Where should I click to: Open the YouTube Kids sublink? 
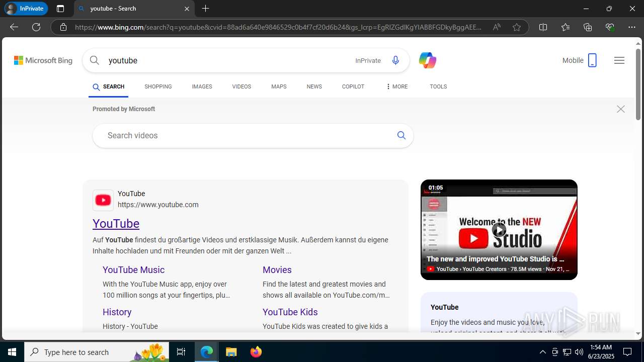[x=290, y=312]
